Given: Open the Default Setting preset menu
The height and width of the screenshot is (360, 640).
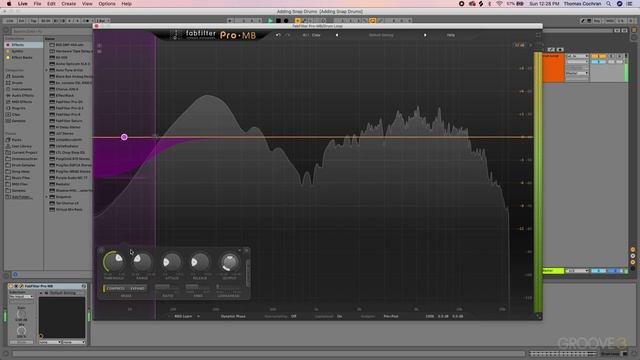Looking at the screenshot, I should click(x=381, y=35).
